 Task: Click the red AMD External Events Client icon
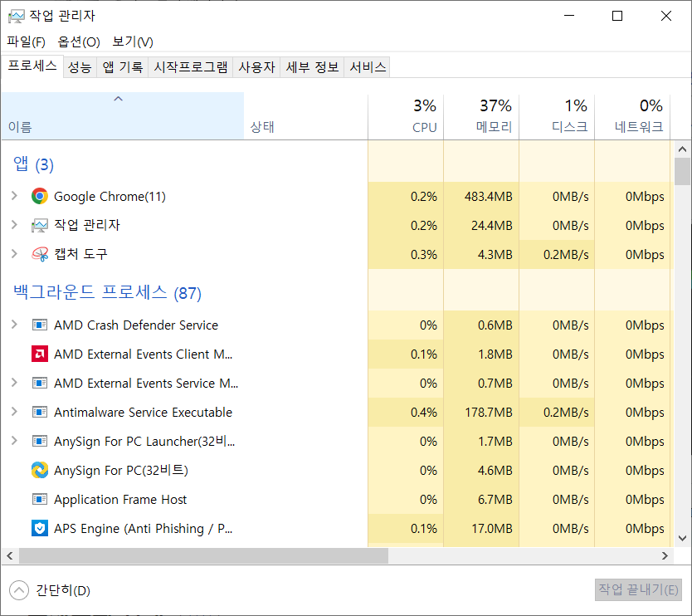40,354
